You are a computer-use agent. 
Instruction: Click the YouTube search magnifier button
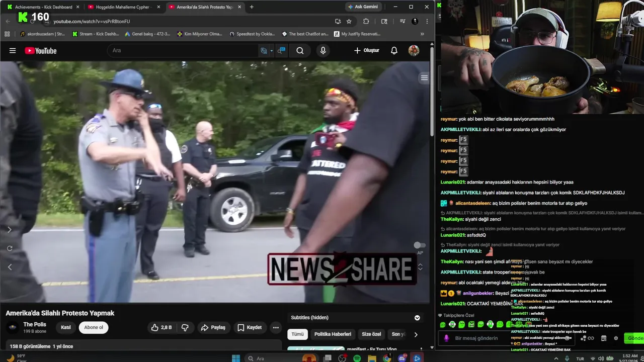pyautogui.click(x=300, y=50)
